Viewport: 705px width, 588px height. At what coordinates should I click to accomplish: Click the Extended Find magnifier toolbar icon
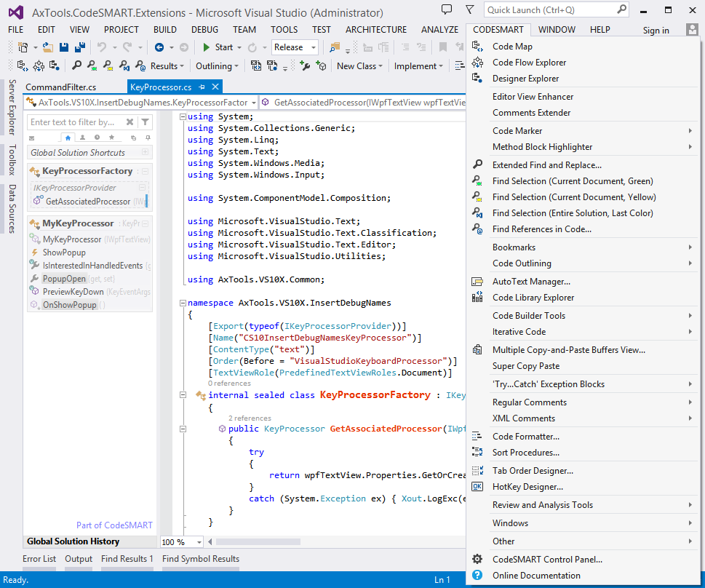pos(77,65)
